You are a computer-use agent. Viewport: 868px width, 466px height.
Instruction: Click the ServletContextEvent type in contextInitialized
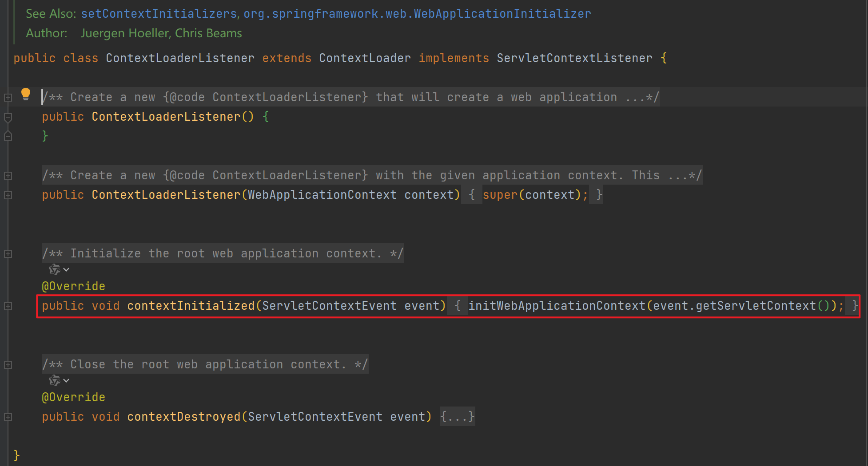[329, 306]
